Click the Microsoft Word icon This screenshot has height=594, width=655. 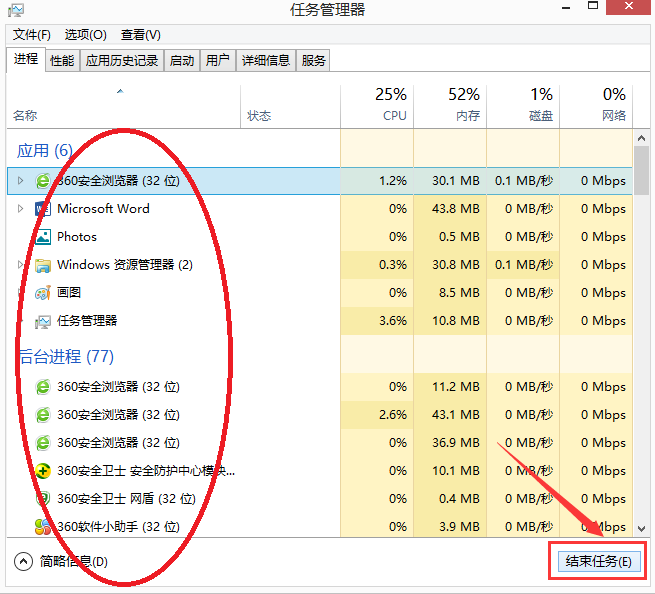pyautogui.click(x=43, y=208)
